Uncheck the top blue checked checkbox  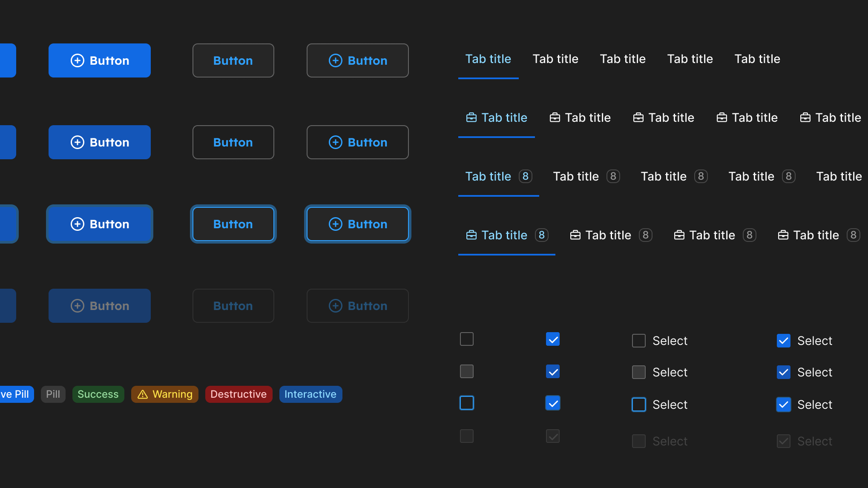point(552,339)
